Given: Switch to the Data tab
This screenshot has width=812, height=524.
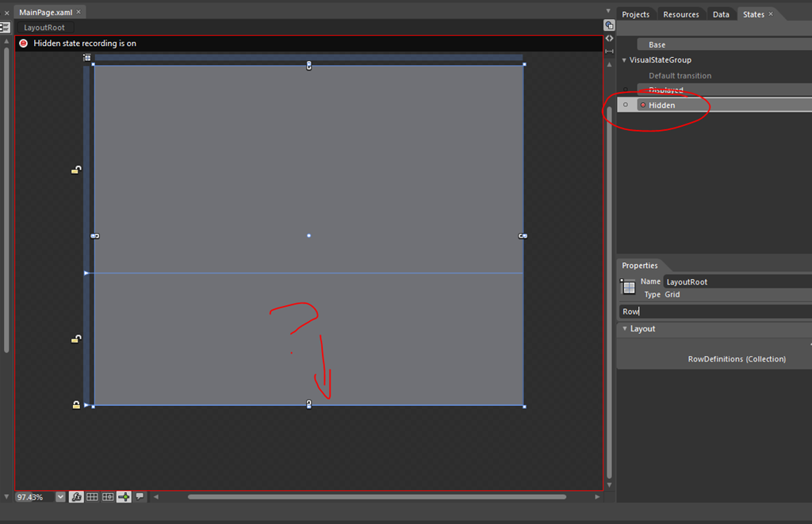Looking at the screenshot, I should click(721, 14).
